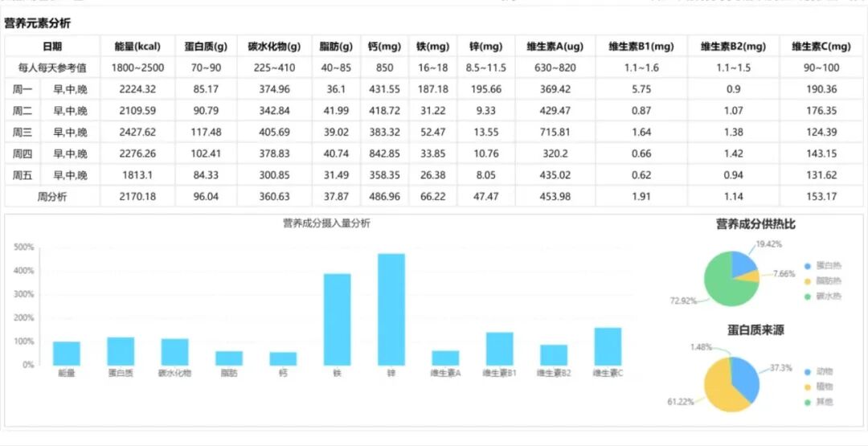Viewport: 868px width, 446px height.
Task: Click the 715.81 vitamin A cell
Action: click(555, 133)
